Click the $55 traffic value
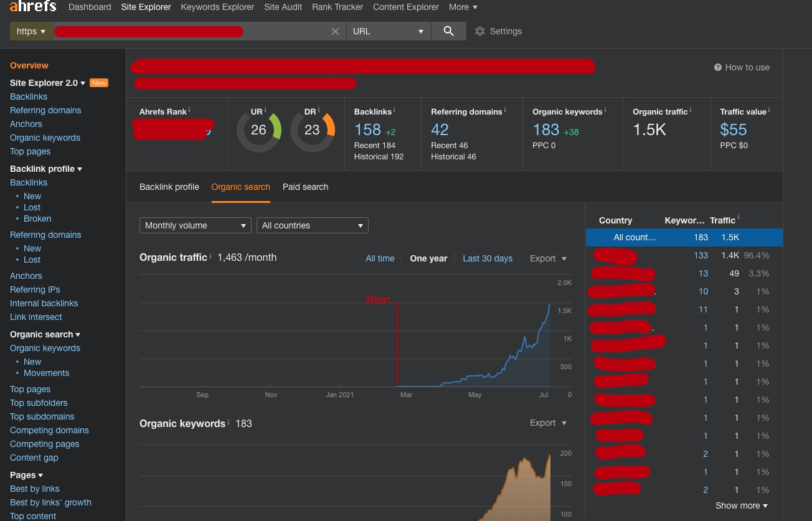The height and width of the screenshot is (521, 812). coord(734,129)
